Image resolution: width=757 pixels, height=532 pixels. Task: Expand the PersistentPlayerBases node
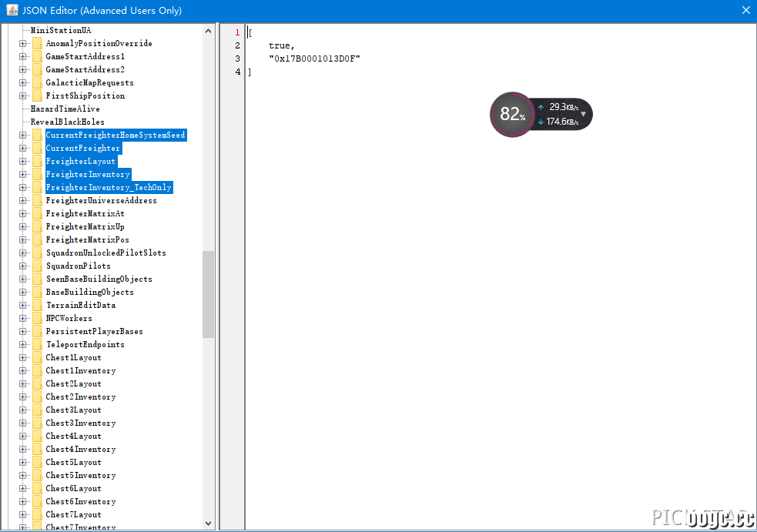[x=22, y=331]
